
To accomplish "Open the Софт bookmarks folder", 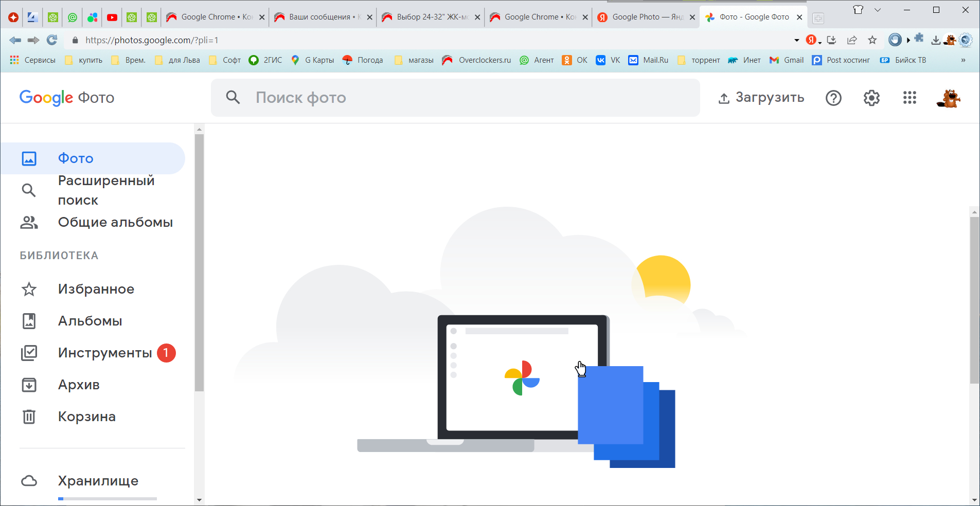I will click(225, 60).
